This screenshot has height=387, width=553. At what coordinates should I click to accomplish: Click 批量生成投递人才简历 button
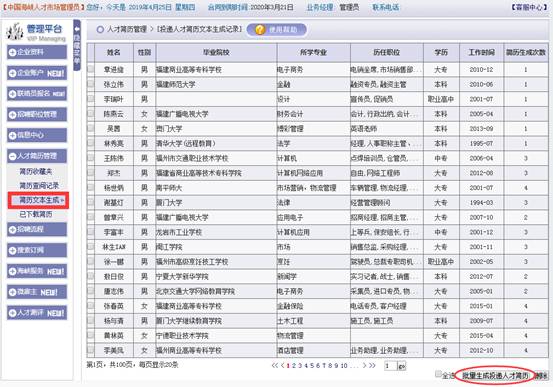(x=495, y=376)
